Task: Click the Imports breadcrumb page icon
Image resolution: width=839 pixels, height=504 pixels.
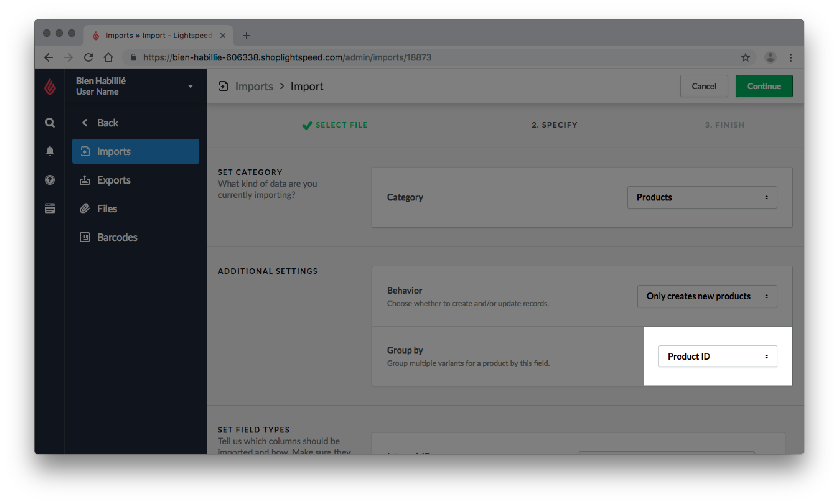Action: pyautogui.click(x=224, y=86)
